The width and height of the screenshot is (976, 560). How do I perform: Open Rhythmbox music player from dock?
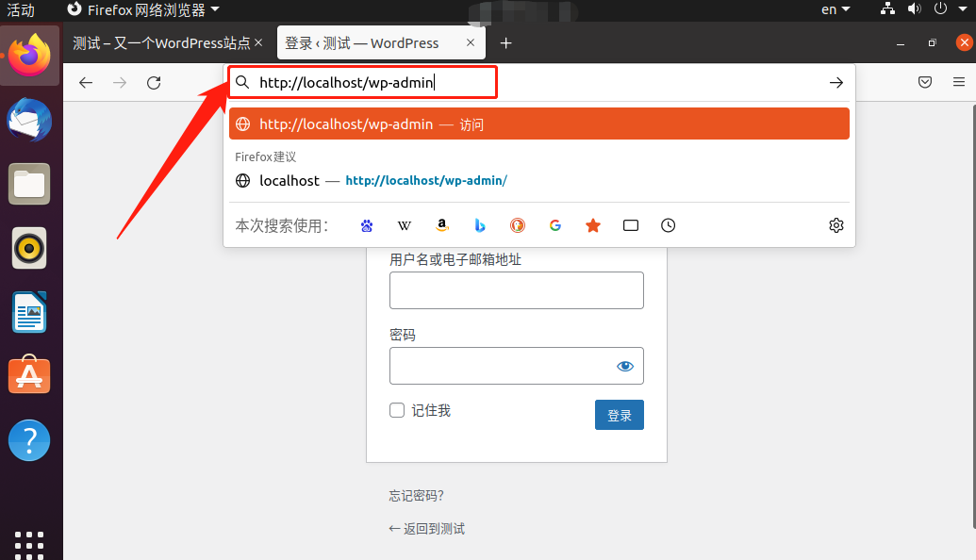[x=29, y=248]
